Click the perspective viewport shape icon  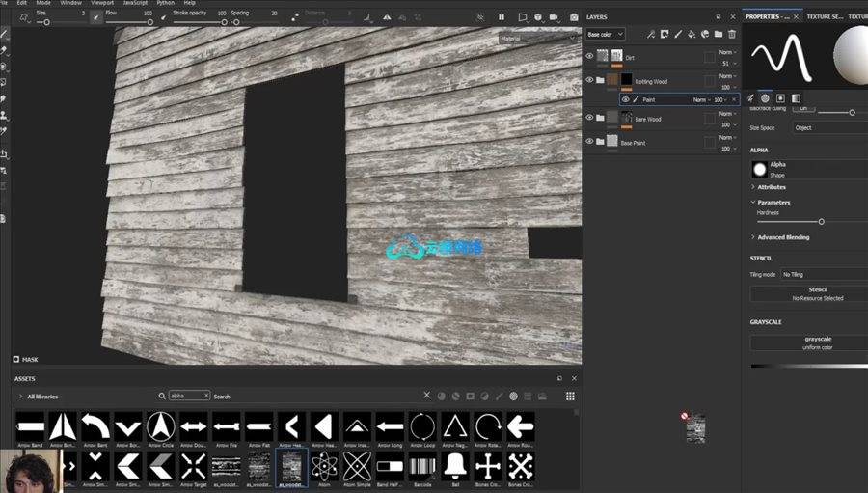(x=523, y=17)
